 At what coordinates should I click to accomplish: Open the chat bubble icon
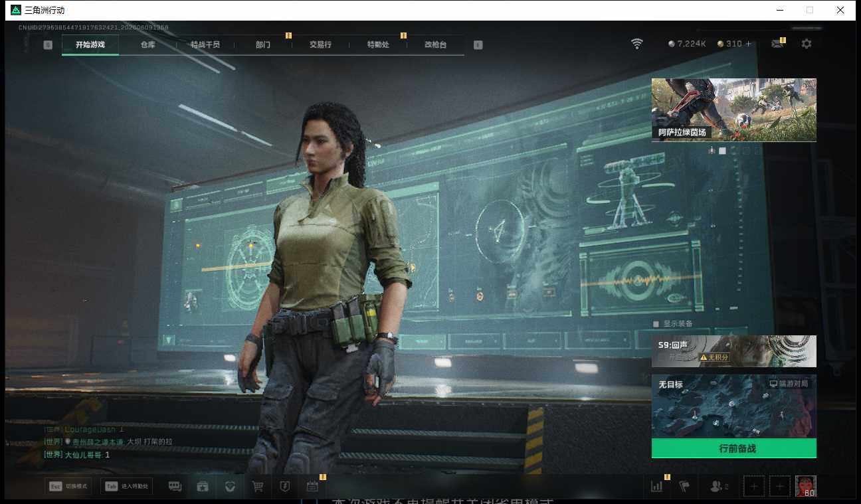pos(175,487)
